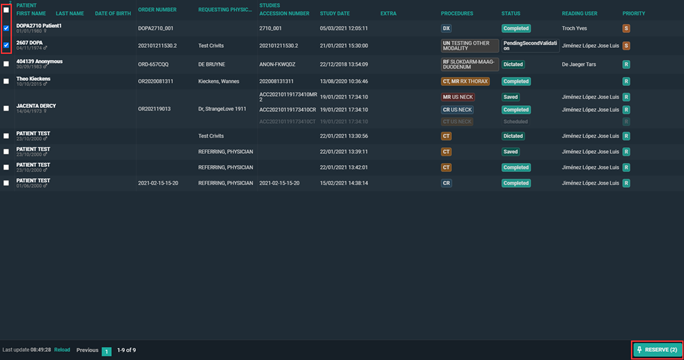
Task: Click the Priority column header
Action: click(x=633, y=14)
